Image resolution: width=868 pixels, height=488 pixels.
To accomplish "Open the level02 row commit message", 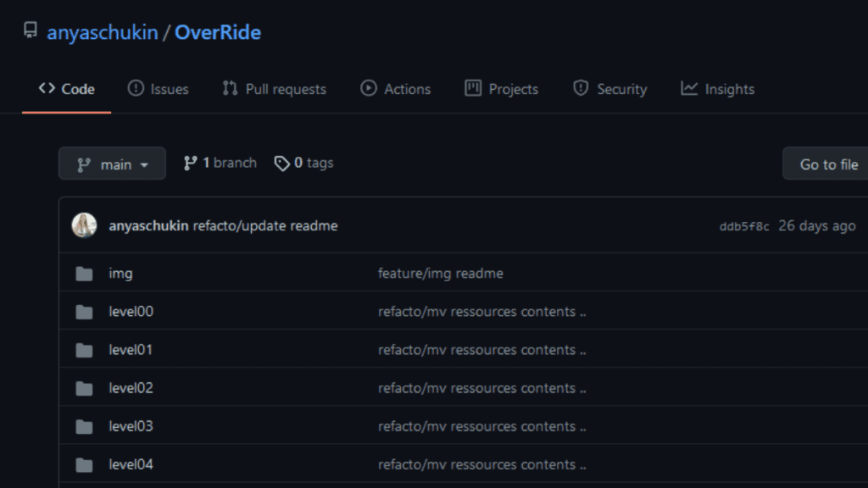I will [482, 388].
